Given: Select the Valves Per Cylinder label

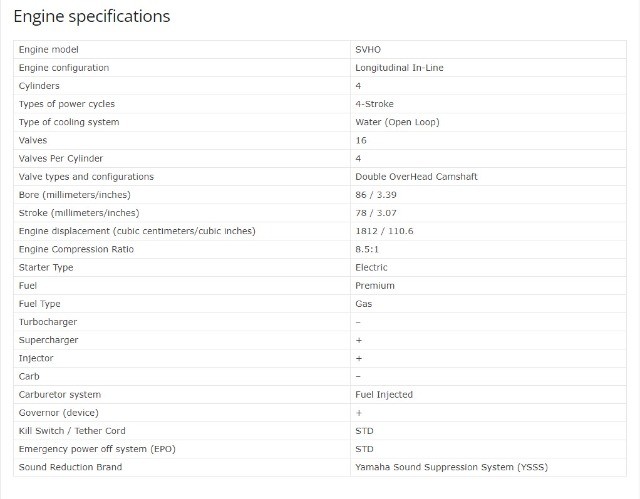Looking at the screenshot, I should tap(61, 159).
